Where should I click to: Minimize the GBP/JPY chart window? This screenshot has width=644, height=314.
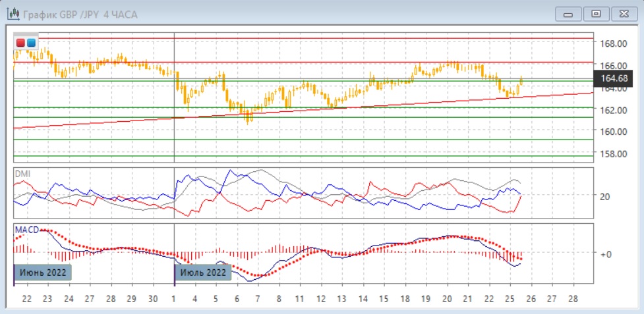click(569, 14)
